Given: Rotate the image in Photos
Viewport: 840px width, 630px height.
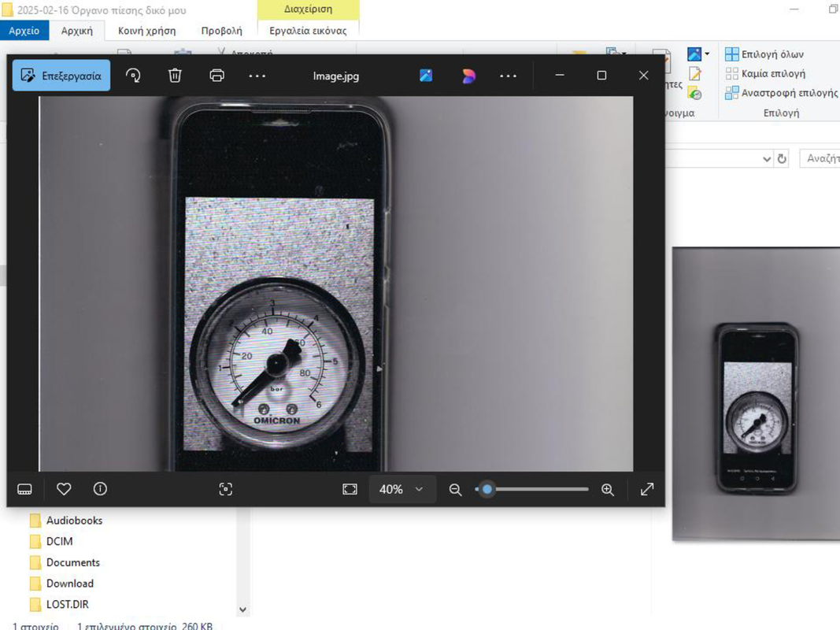Looking at the screenshot, I should point(133,76).
